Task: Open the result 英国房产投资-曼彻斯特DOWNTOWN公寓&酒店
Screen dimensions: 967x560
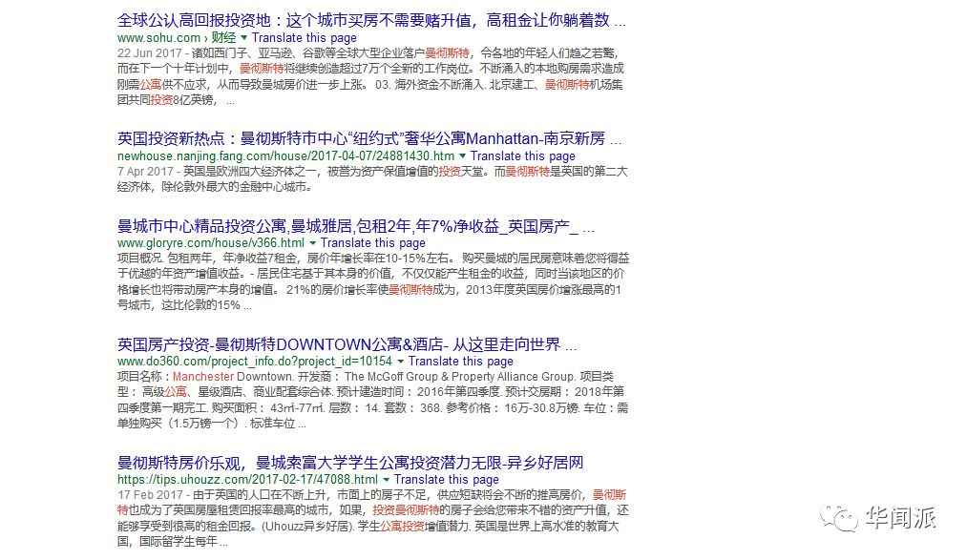Action: [347, 344]
